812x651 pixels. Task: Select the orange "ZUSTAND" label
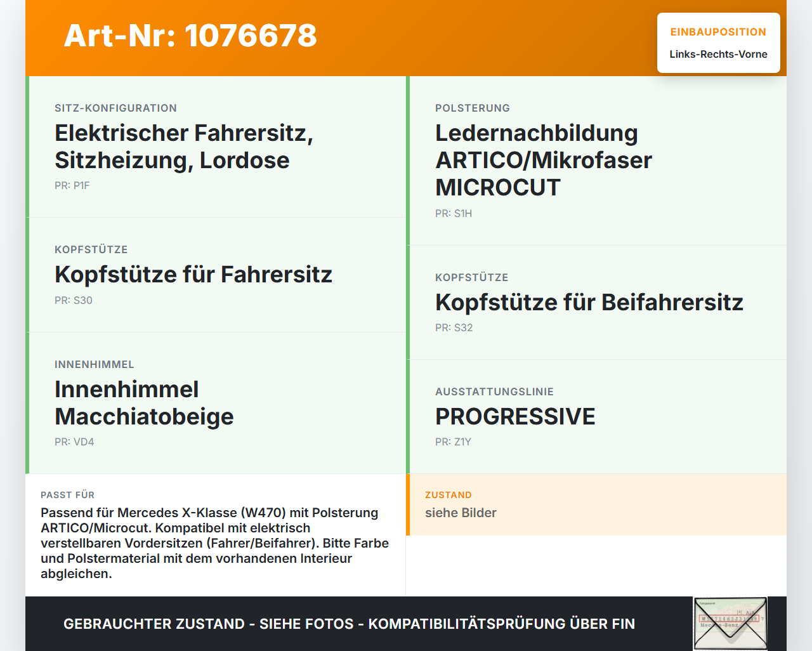coord(449,495)
